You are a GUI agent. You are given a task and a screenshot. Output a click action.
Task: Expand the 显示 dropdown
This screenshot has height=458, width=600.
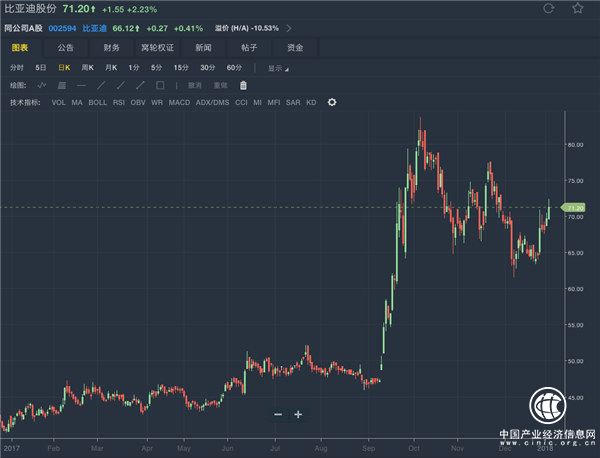278,67
